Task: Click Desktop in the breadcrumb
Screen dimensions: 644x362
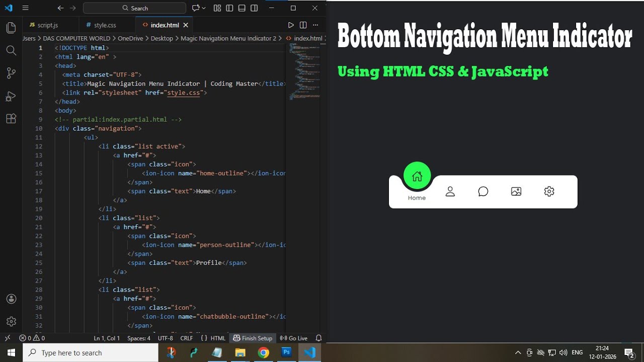Action: click(x=162, y=38)
